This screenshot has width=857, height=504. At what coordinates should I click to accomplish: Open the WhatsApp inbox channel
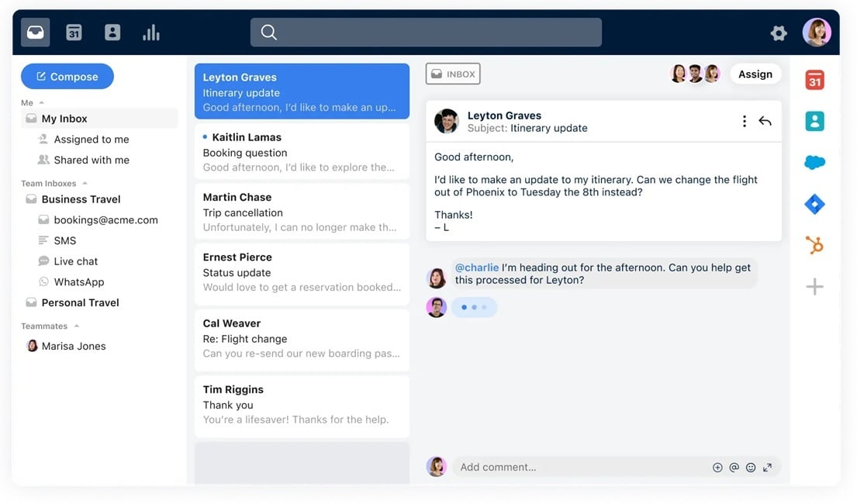click(x=78, y=282)
